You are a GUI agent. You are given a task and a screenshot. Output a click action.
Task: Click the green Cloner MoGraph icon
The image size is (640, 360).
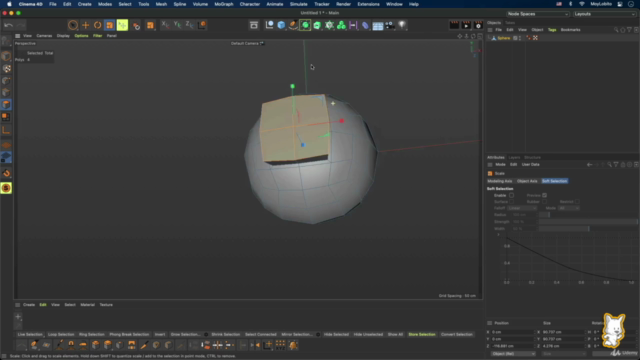click(x=341, y=25)
